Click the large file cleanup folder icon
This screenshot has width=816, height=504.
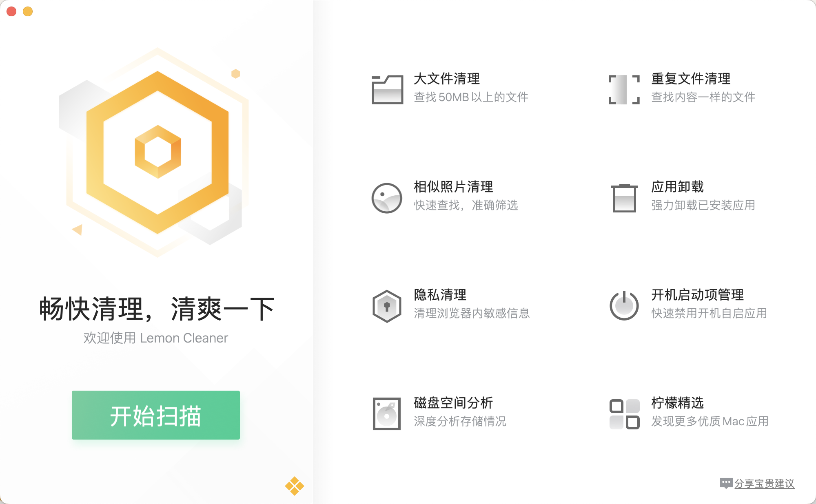pos(387,89)
